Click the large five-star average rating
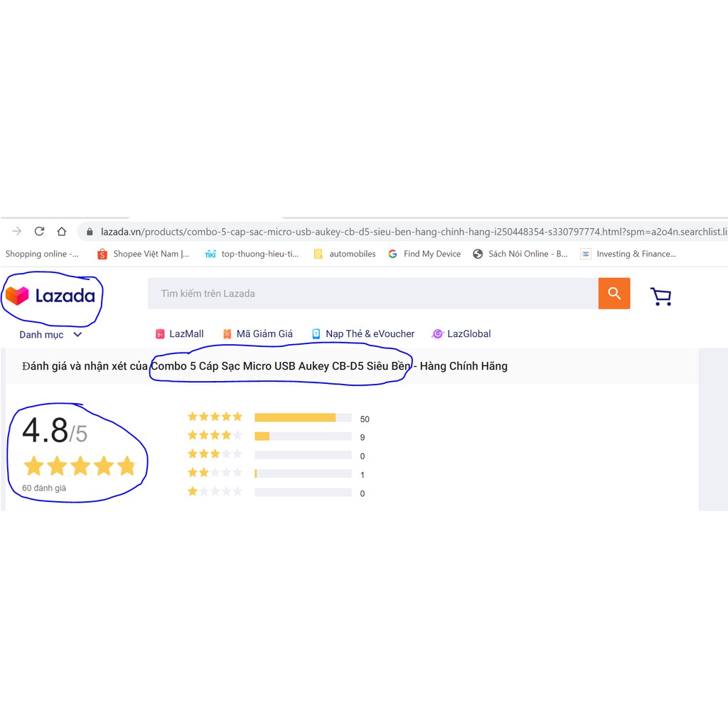This screenshot has width=728, height=728. (80, 466)
